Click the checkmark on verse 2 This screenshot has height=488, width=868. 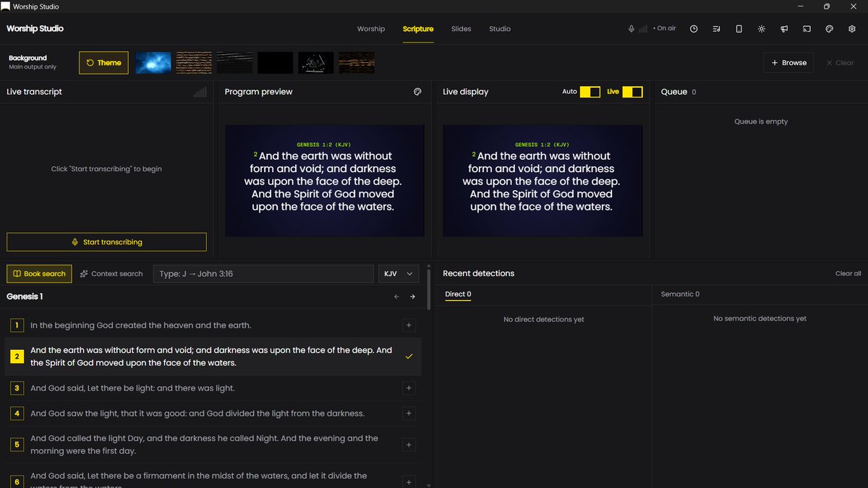pos(409,356)
